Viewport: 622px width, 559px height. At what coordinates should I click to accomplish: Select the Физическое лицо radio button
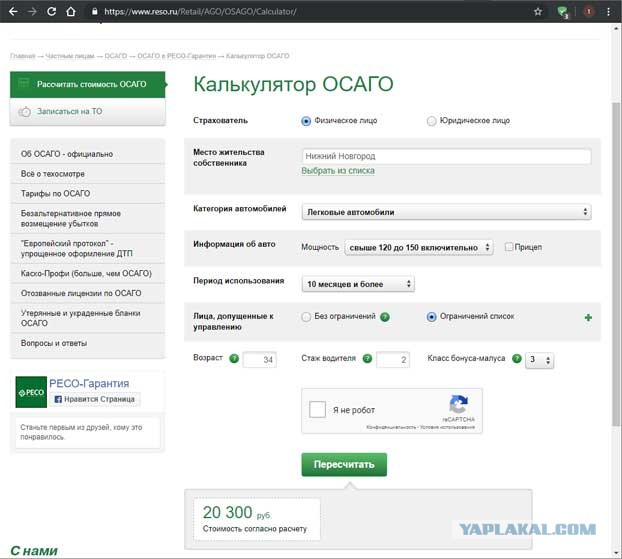(x=306, y=121)
